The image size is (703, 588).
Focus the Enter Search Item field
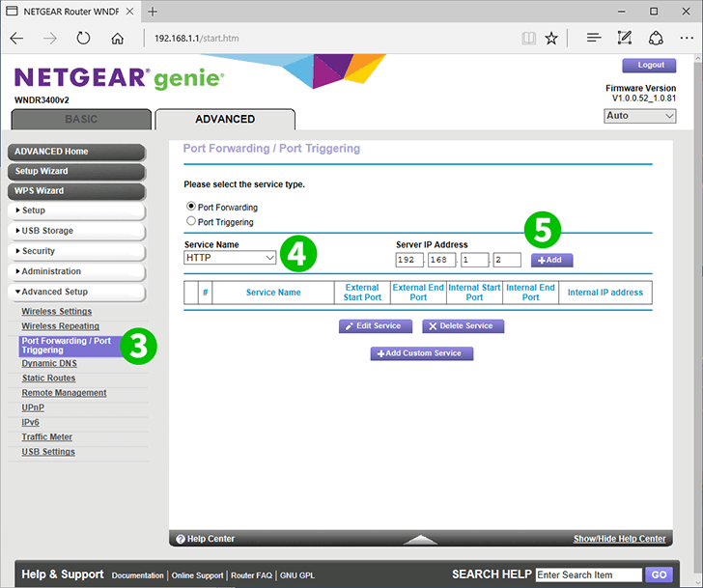point(589,575)
